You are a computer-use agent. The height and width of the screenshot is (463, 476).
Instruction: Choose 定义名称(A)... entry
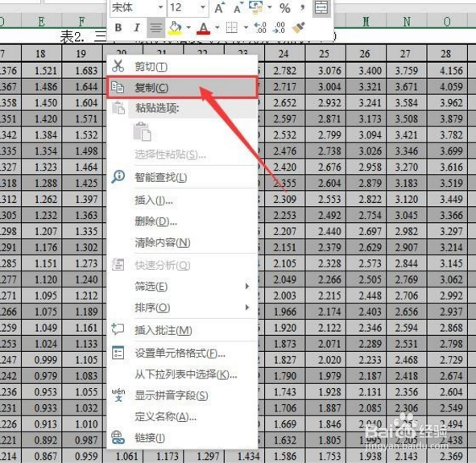pos(182,416)
